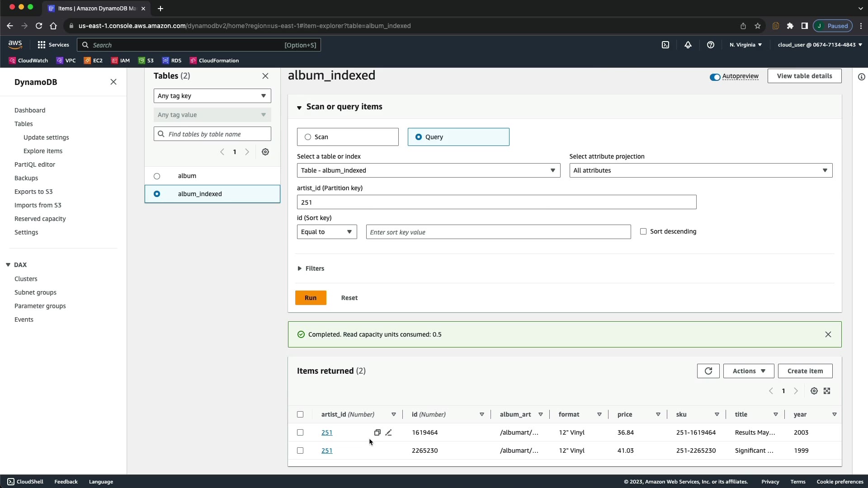Click the sort key value input field
Image resolution: width=868 pixels, height=488 pixels.
click(x=498, y=232)
